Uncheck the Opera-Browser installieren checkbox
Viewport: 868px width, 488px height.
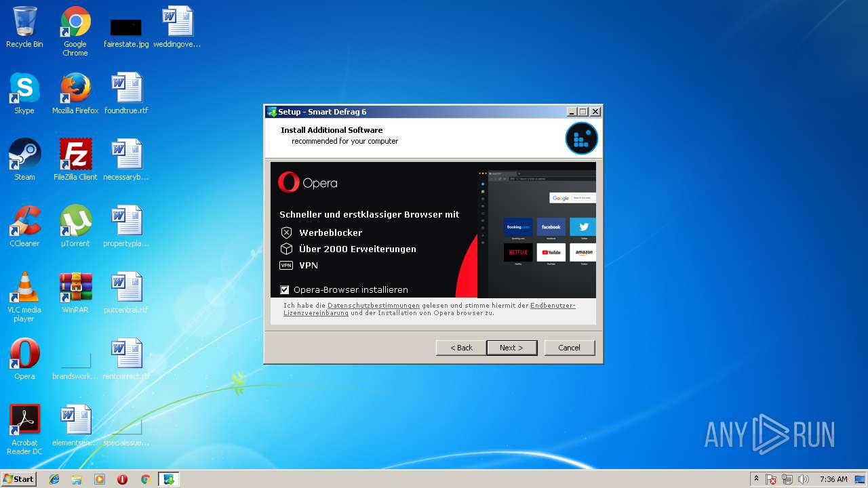285,289
